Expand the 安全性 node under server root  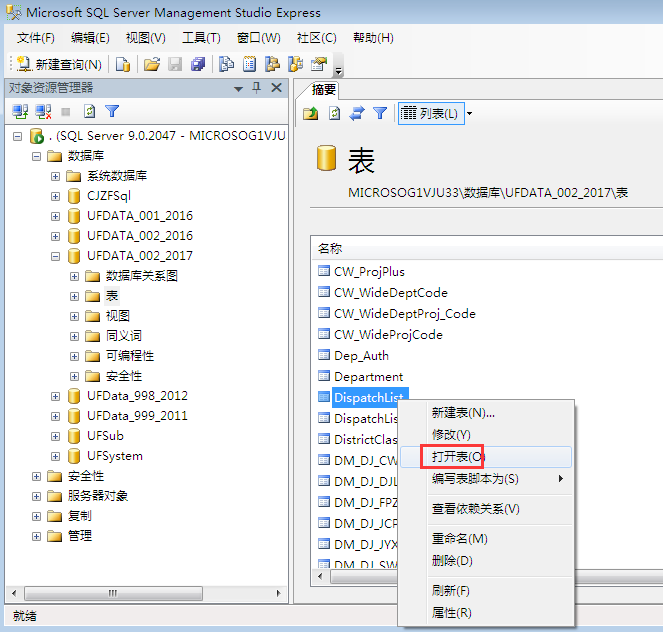tap(37, 476)
